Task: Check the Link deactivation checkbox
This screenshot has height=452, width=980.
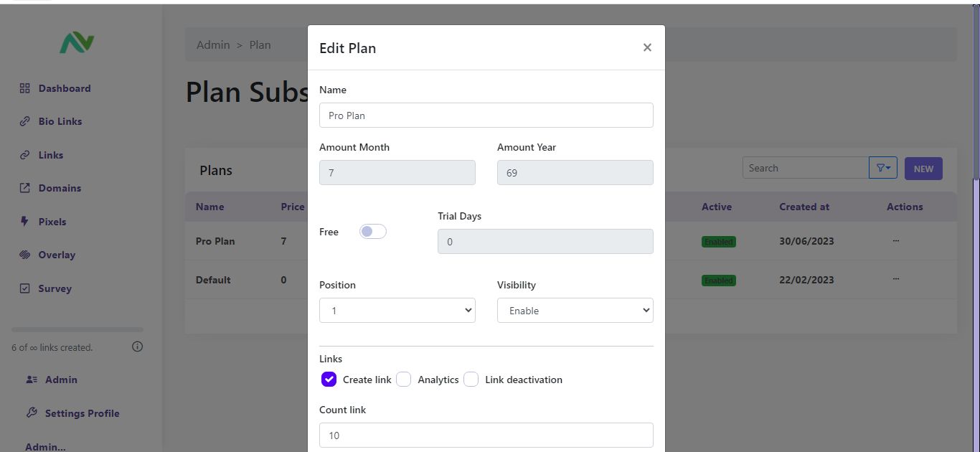Action: click(x=471, y=380)
